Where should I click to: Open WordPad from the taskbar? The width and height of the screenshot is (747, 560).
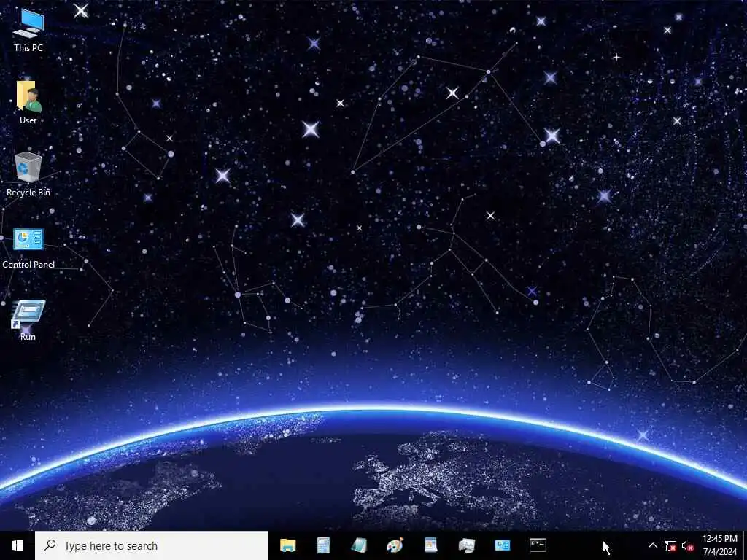pos(430,545)
